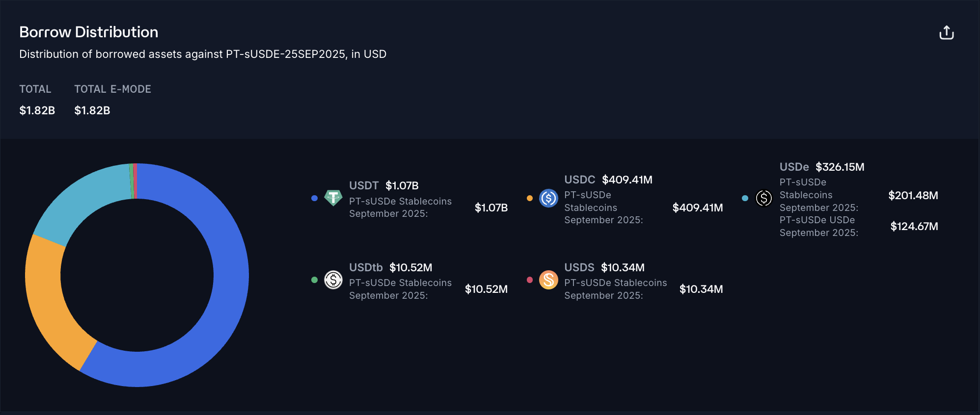
Task: Click the teal USDe legend dot
Action: pos(745,198)
